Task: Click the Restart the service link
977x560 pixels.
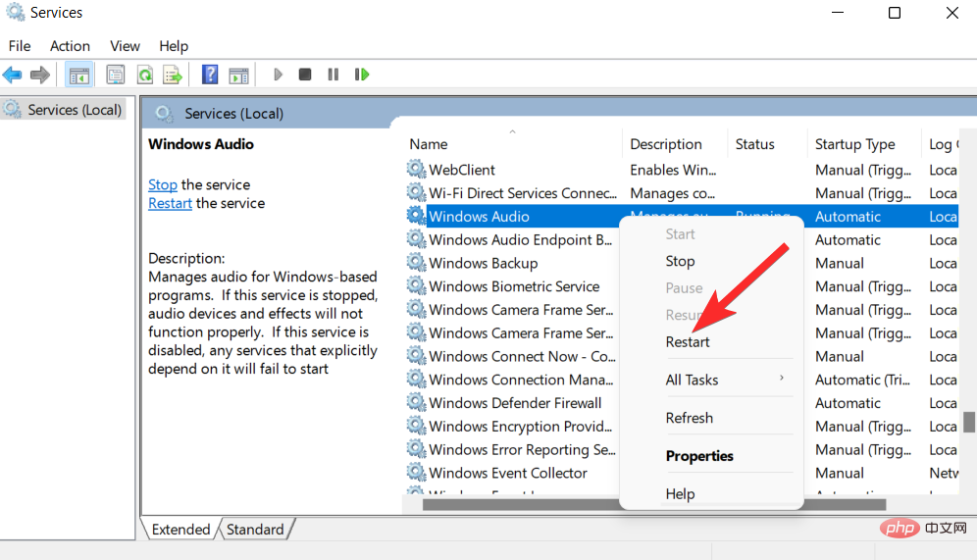Action: click(x=170, y=203)
